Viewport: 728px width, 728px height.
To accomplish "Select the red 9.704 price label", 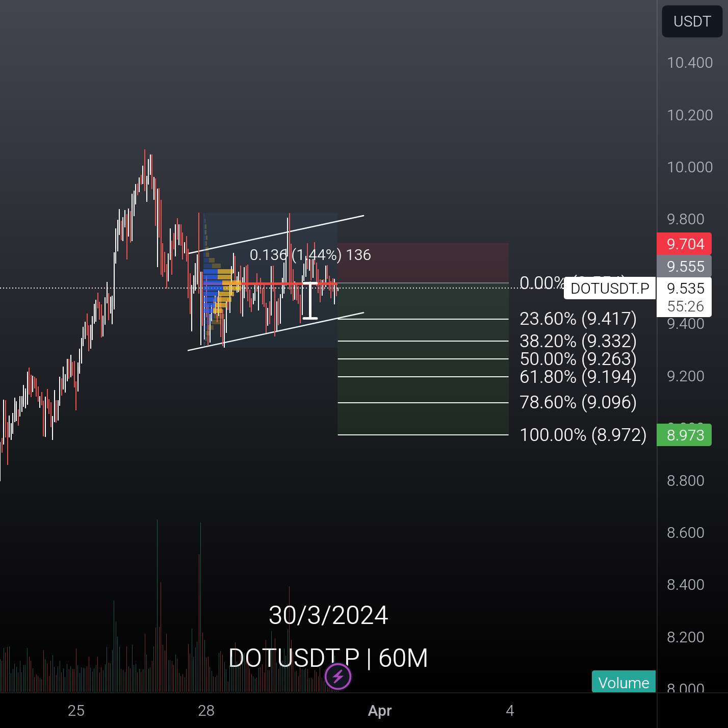I will click(x=684, y=244).
